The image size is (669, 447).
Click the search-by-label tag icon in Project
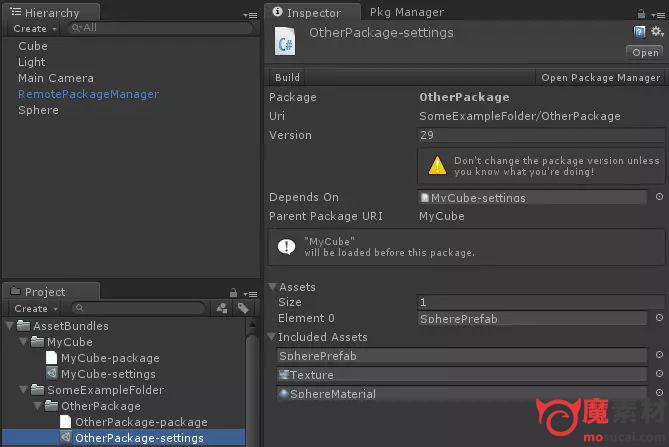pos(243,308)
